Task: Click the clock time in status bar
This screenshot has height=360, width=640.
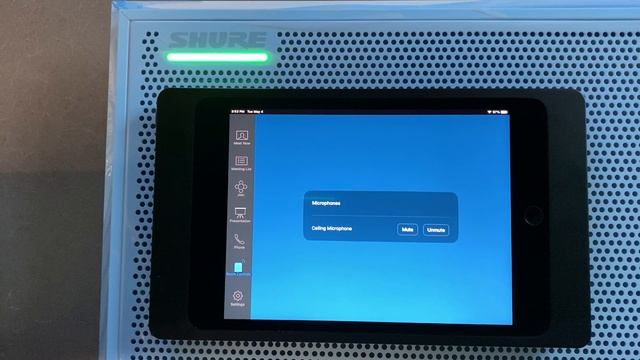Action: 238,111
